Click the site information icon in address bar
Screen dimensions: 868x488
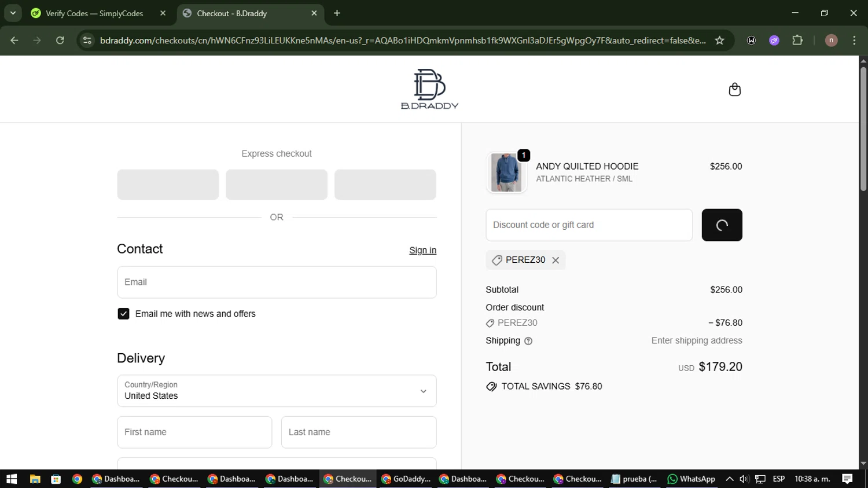[x=87, y=41]
